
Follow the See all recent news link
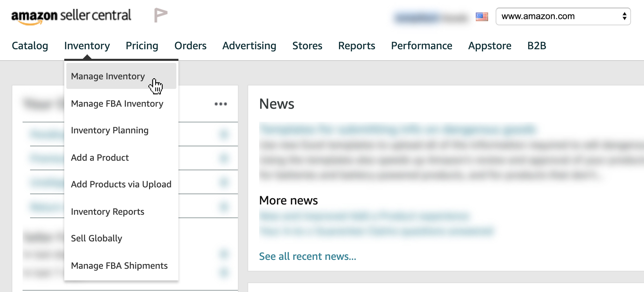(308, 256)
